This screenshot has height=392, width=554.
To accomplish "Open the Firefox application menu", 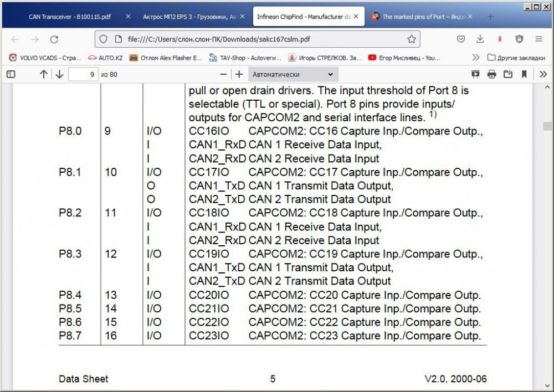I will click(x=538, y=39).
